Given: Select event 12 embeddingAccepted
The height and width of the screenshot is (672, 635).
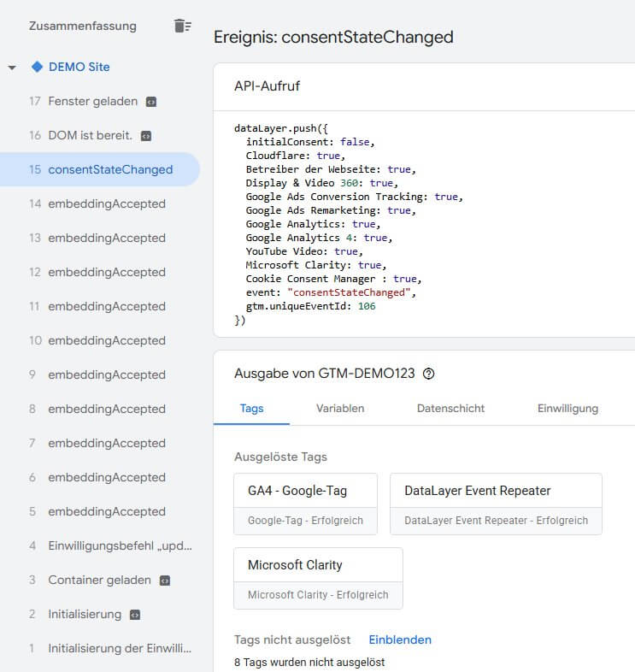Looking at the screenshot, I should 100,272.
